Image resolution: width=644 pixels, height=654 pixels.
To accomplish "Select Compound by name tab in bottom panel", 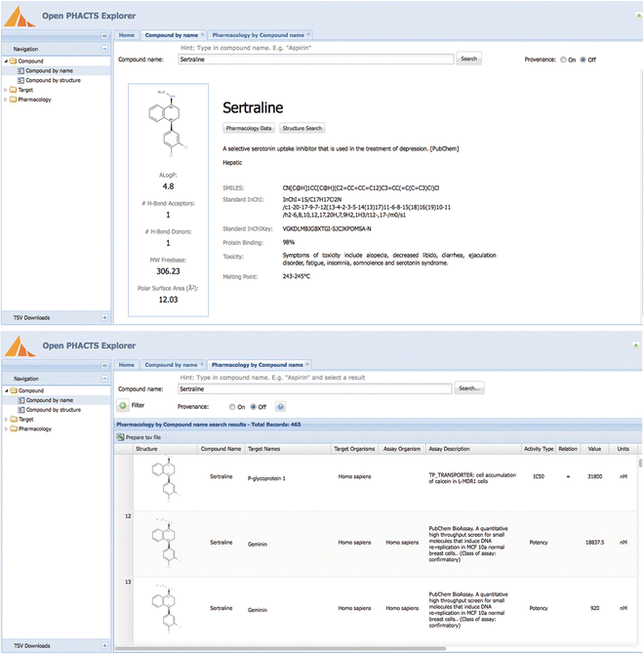I will [x=171, y=364].
